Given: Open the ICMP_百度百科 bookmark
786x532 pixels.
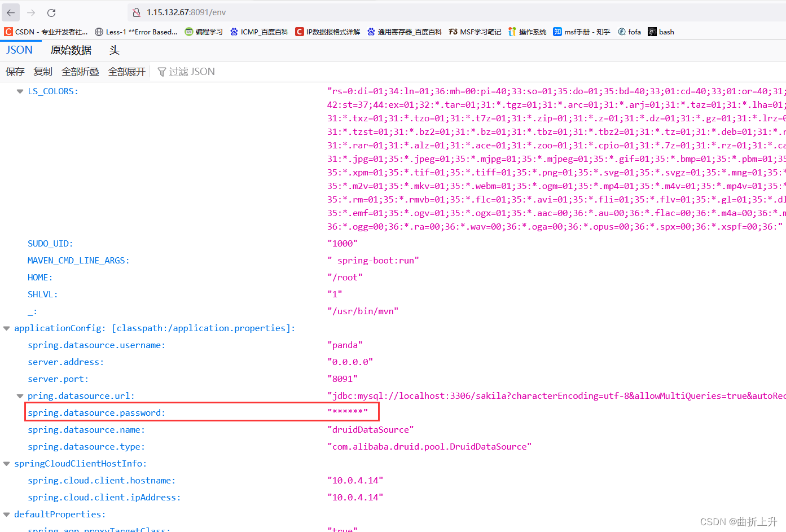Looking at the screenshot, I should [x=259, y=32].
